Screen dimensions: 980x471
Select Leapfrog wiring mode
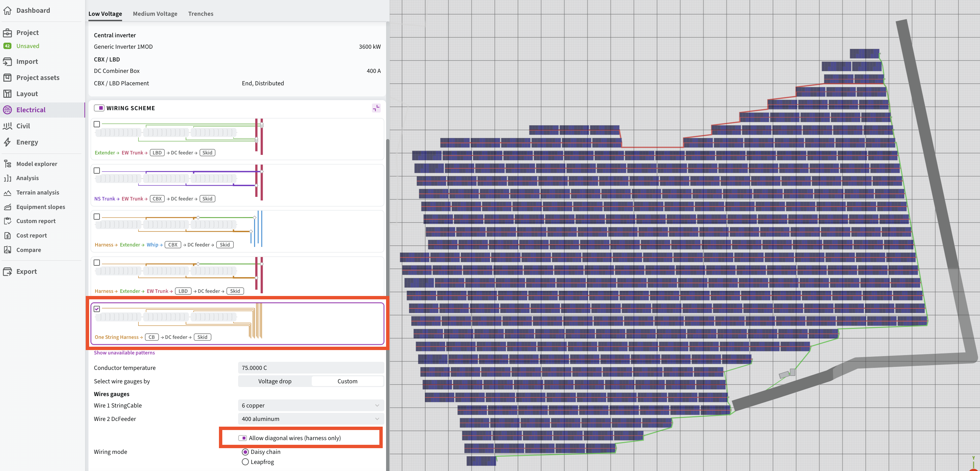click(246, 462)
